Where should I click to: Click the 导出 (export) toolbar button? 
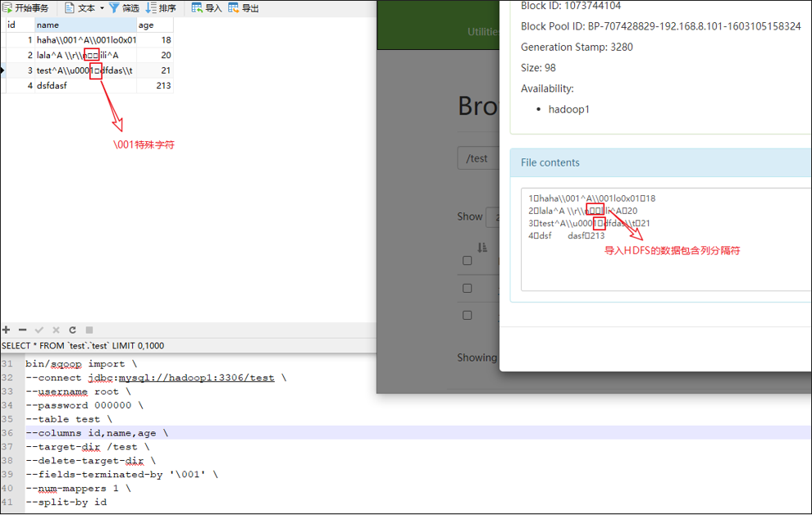[244, 7]
